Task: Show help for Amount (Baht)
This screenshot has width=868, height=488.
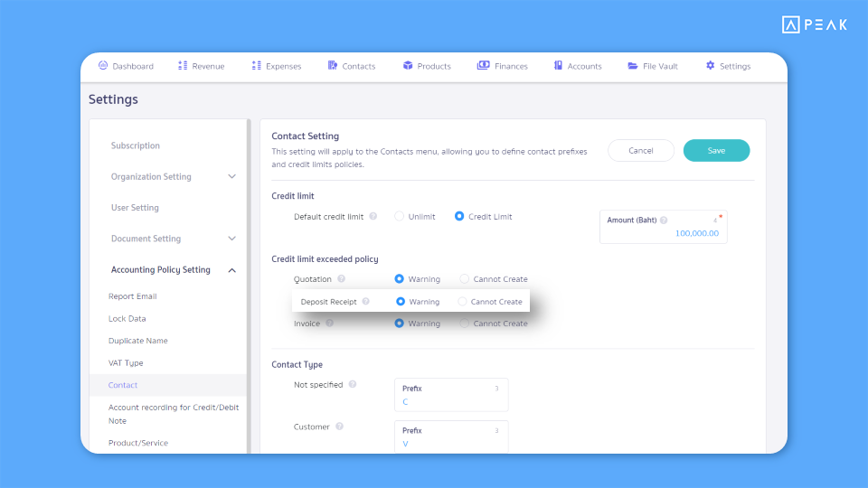Action: [664, 221]
